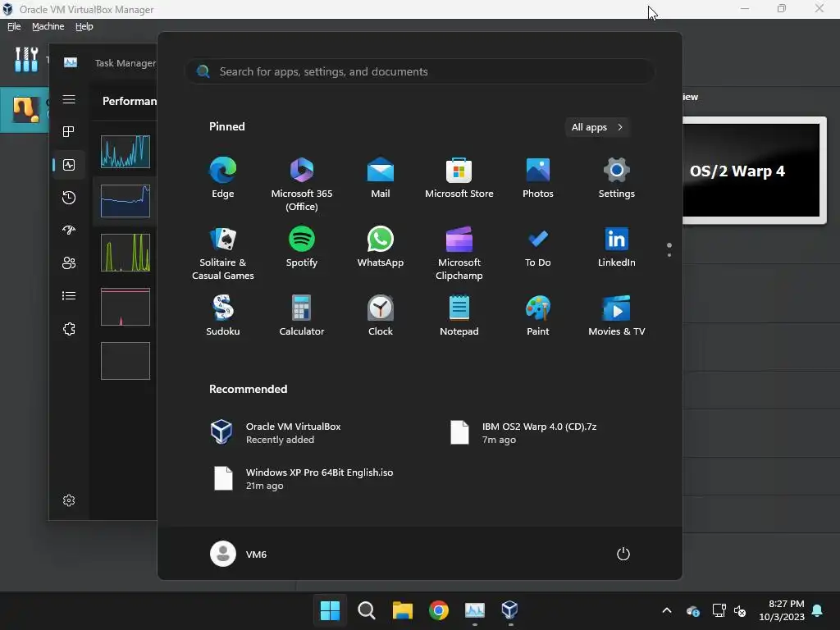Open Users page in Task Manager sidebar
The width and height of the screenshot is (840, 630).
pyautogui.click(x=69, y=263)
